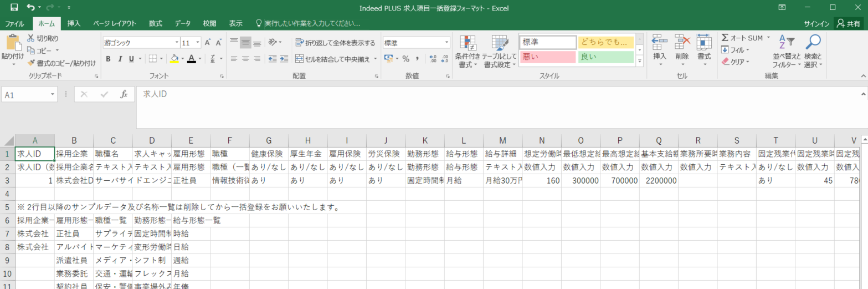Open the conditional formatting icon
Image resolution: width=868 pixels, height=289 pixels.
[468, 44]
